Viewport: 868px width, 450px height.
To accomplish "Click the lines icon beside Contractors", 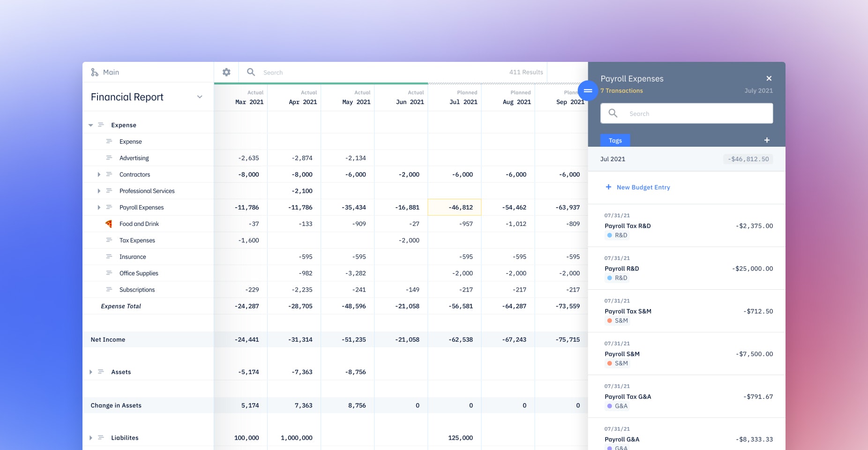I will [109, 174].
